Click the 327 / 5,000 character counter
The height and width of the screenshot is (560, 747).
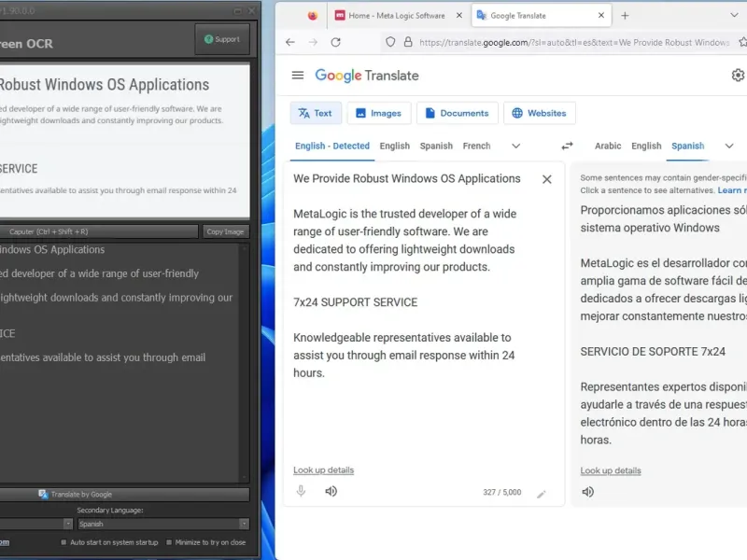tap(501, 492)
